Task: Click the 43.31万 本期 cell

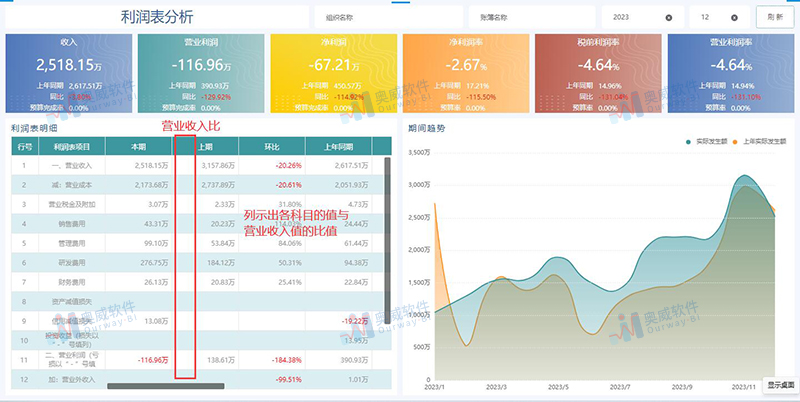Action: point(156,224)
